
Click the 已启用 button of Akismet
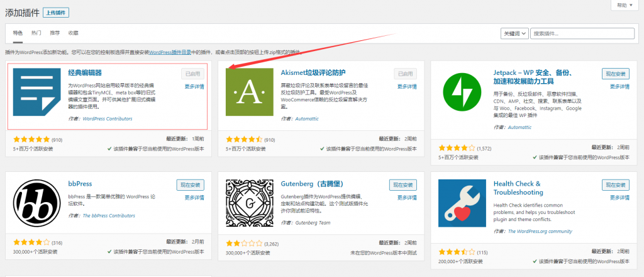coord(406,74)
